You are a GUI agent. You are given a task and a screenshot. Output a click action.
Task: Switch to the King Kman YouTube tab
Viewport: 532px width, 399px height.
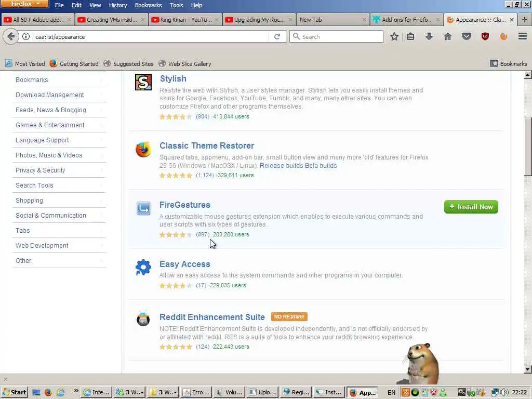(x=185, y=20)
